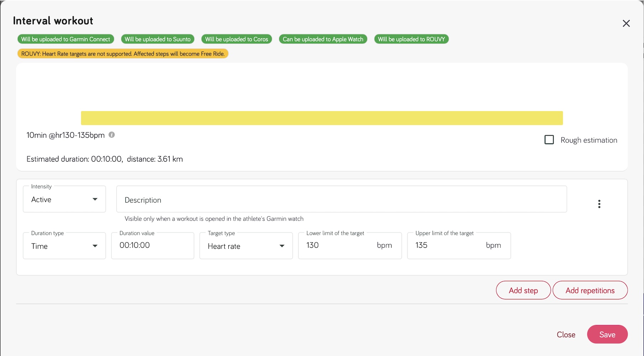The width and height of the screenshot is (644, 356).
Task: Click the Garmin watch visibility hint text
Action: point(214,219)
